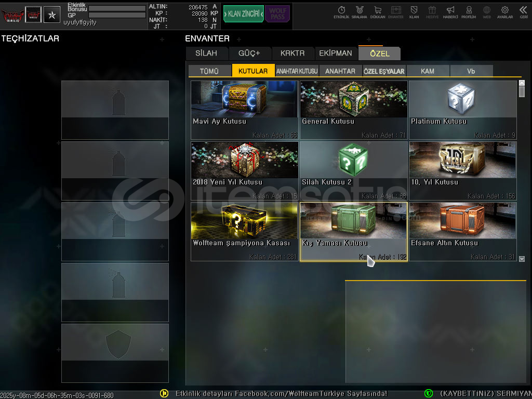The height and width of the screenshot is (399, 532).
Task: Show the TÜMÜ sub-tab
Action: coord(209,71)
